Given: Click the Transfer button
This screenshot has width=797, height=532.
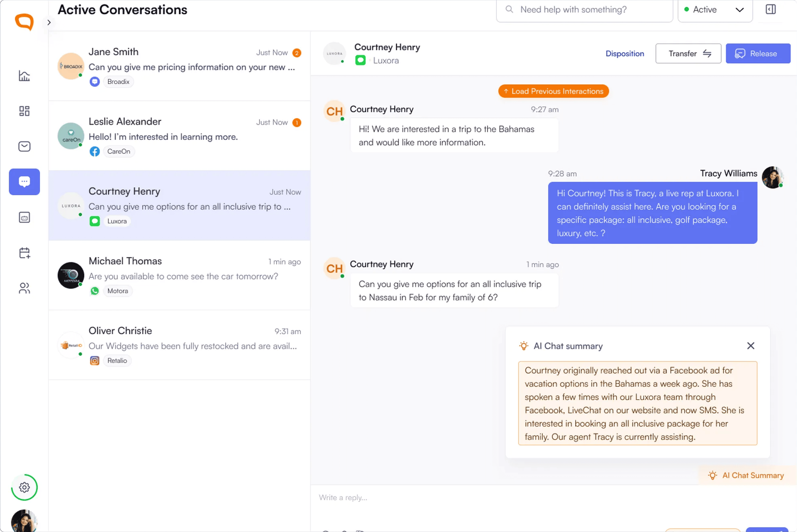Looking at the screenshot, I should 688,54.
